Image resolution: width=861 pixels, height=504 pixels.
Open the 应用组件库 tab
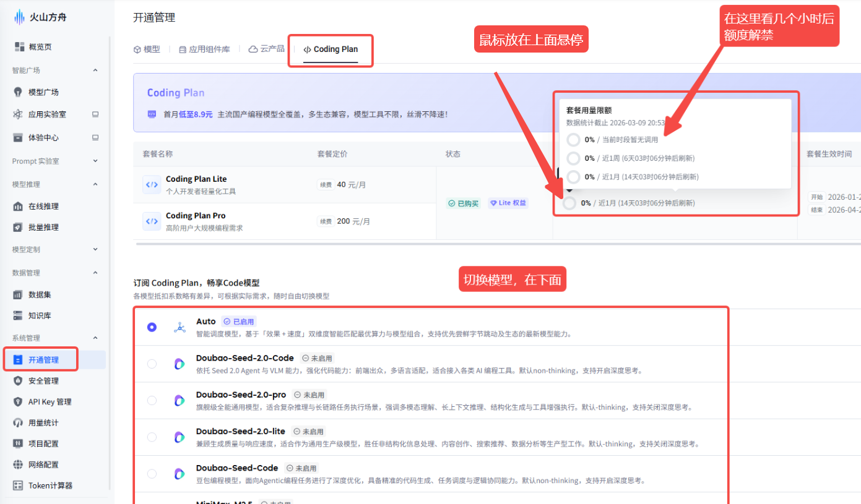(204, 49)
